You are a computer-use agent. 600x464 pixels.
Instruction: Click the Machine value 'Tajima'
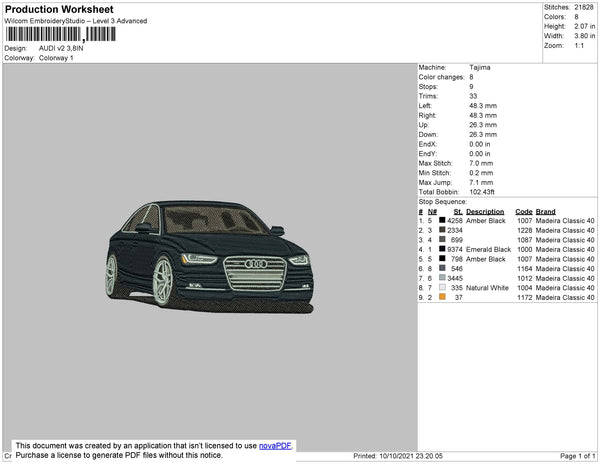pos(479,67)
